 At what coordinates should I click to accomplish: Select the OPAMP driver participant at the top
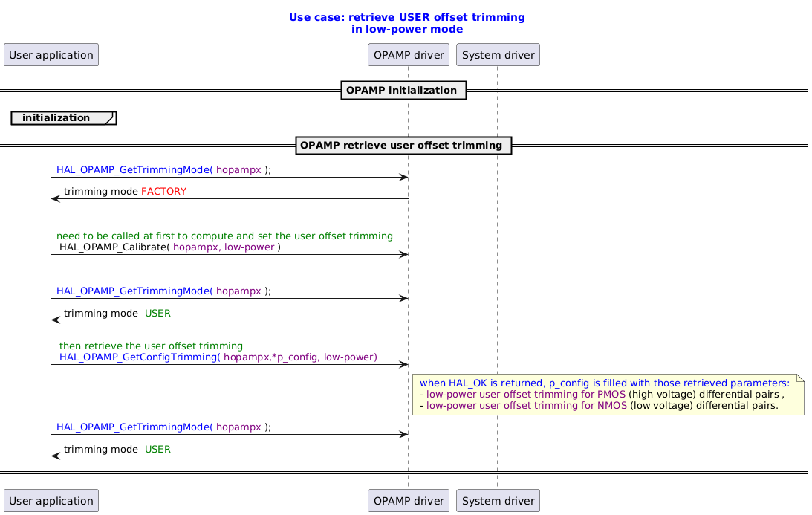[408, 54]
